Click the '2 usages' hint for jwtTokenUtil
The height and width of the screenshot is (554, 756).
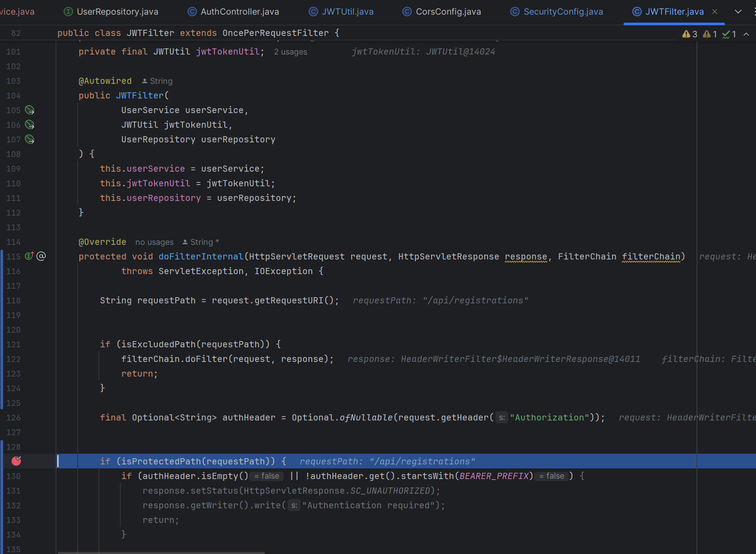(x=290, y=52)
